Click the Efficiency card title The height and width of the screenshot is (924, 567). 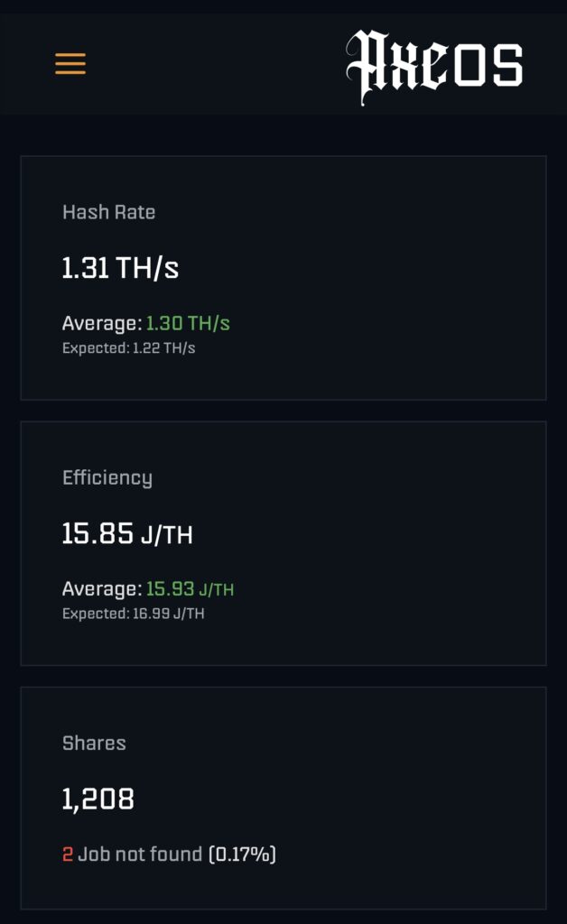point(107,477)
